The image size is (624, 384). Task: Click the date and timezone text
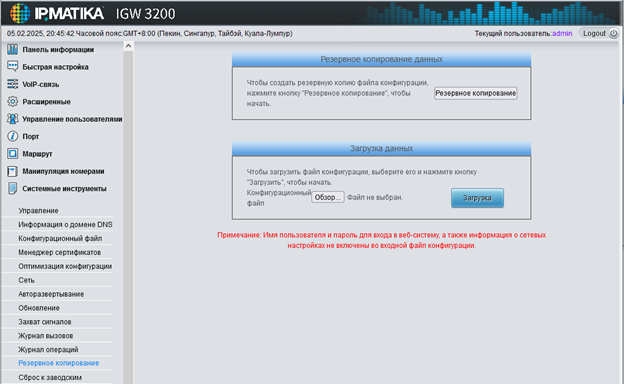coord(150,33)
